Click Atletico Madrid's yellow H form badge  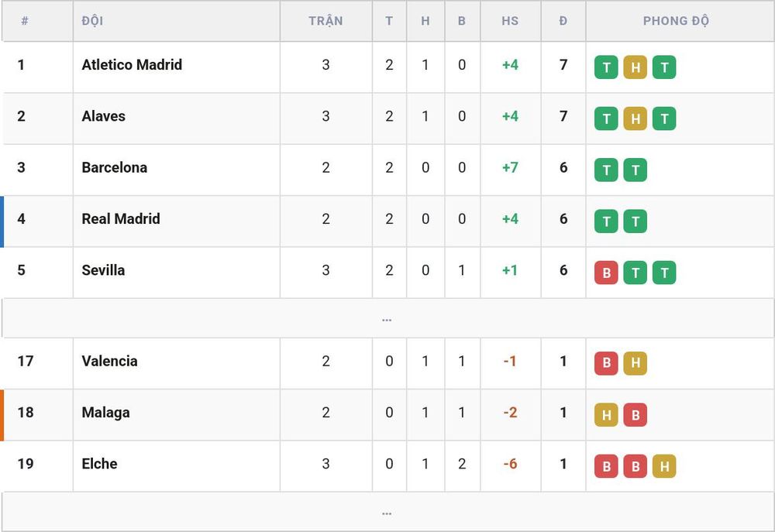coord(635,67)
